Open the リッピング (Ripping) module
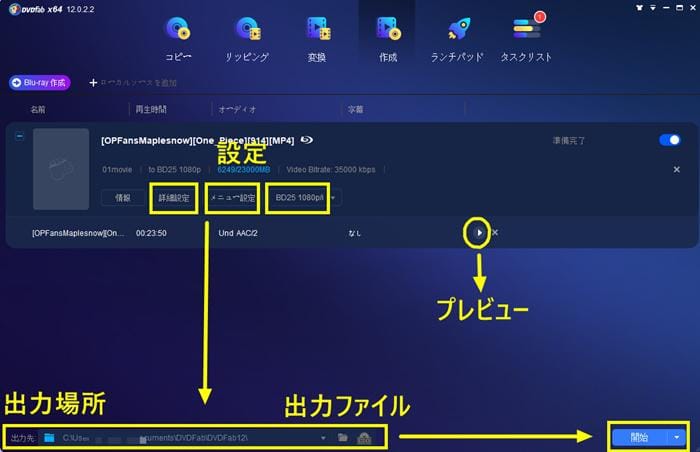 tap(247, 39)
